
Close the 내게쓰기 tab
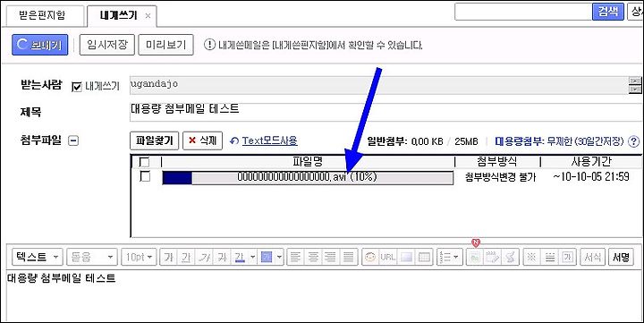148,16
